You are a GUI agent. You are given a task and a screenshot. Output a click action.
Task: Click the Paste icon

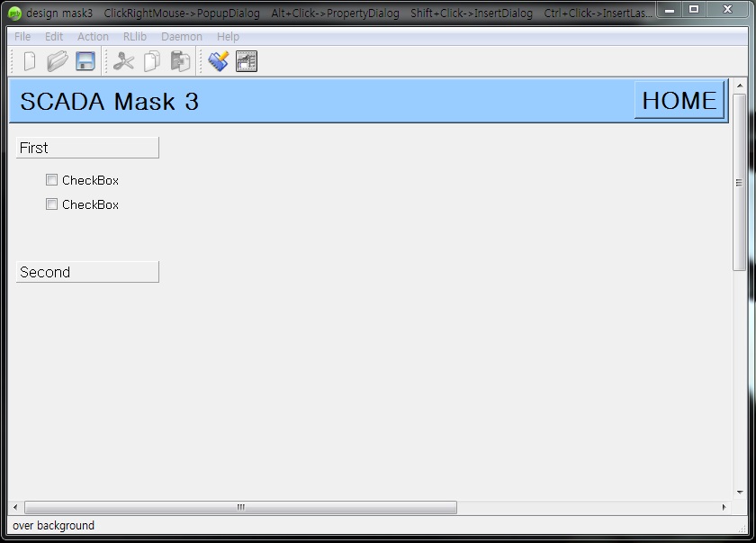[178, 61]
